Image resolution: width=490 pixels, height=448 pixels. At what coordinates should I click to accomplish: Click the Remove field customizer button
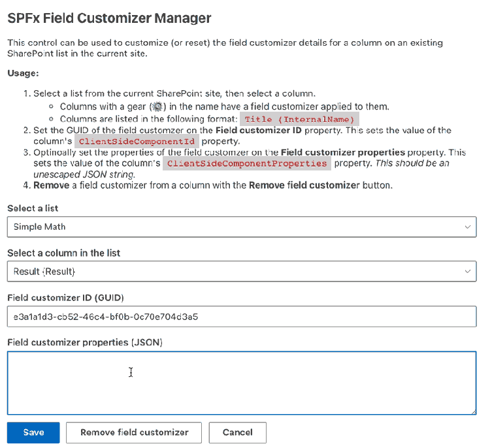[x=134, y=432]
